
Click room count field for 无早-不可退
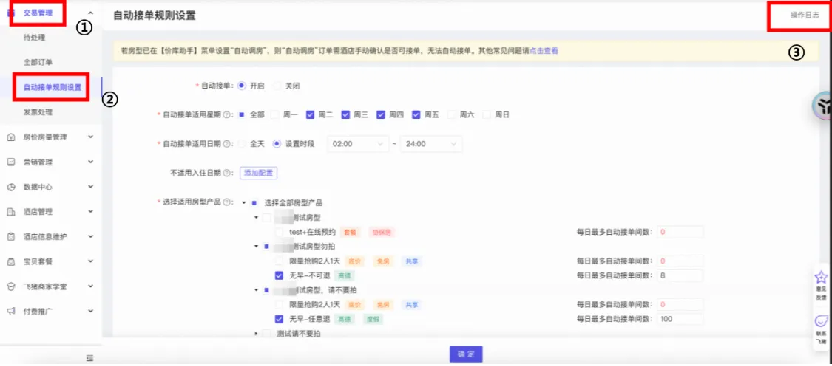click(680, 276)
